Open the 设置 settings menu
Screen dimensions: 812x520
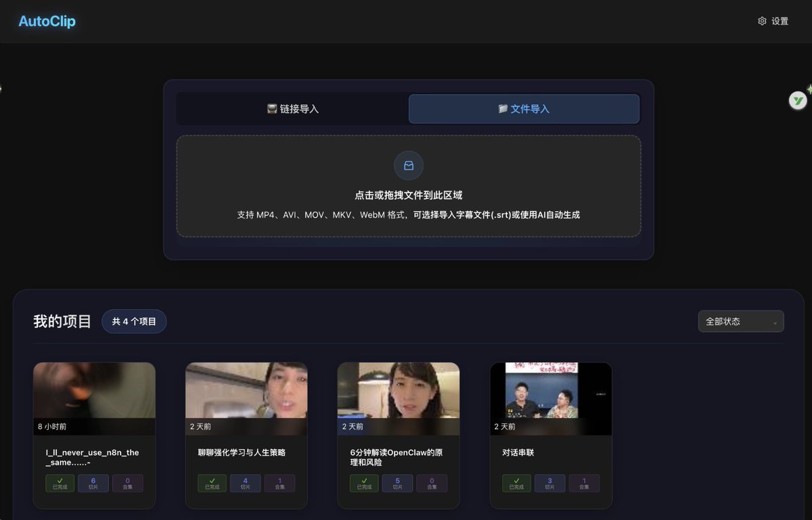pyautogui.click(x=774, y=21)
